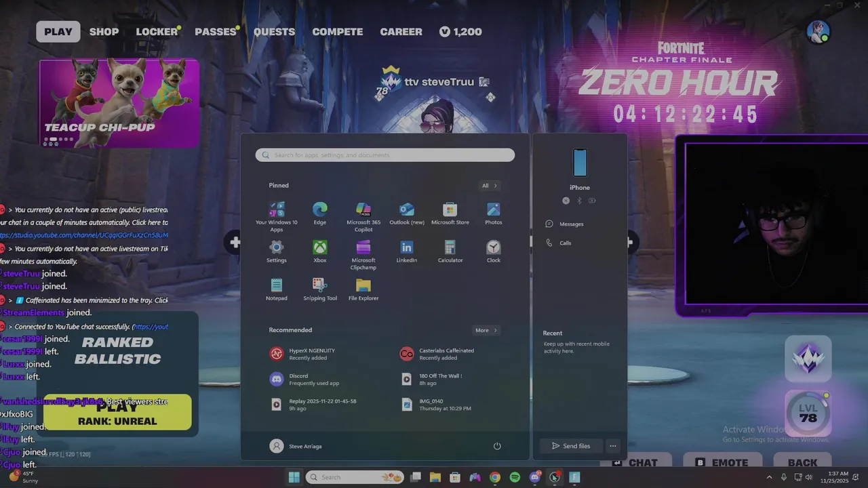
Task: Click Send files button in phone panel
Action: pyautogui.click(x=571, y=446)
